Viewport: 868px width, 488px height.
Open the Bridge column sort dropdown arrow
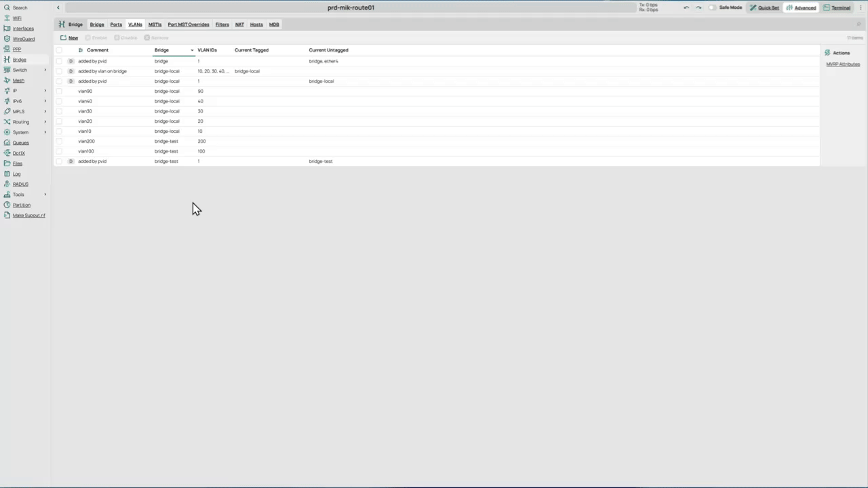tap(192, 50)
